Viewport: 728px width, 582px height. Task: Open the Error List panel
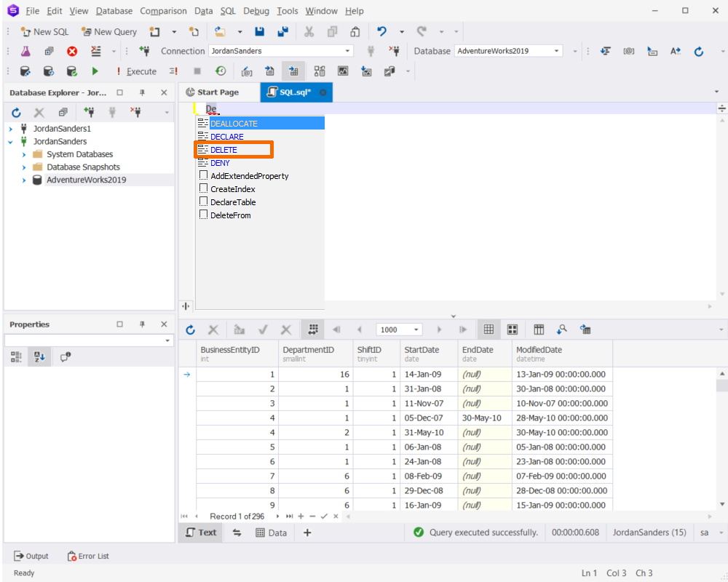88,556
